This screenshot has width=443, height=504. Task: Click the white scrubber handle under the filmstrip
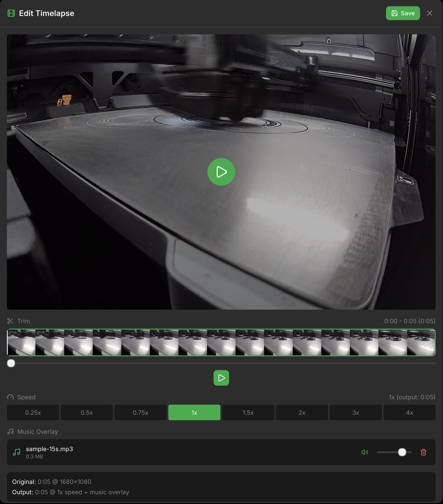tap(11, 363)
